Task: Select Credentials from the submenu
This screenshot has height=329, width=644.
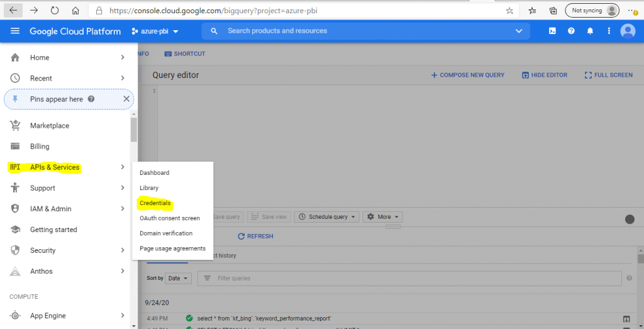Action: [155, 203]
